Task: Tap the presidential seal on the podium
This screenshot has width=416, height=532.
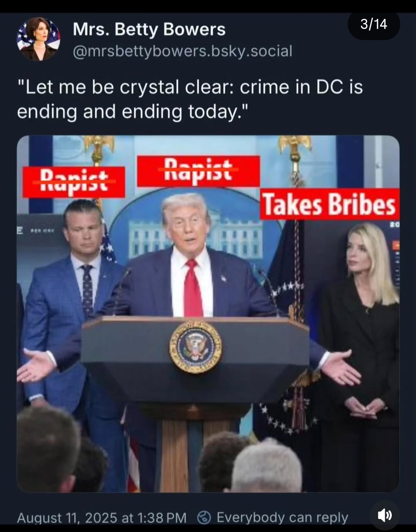Action: (195, 347)
